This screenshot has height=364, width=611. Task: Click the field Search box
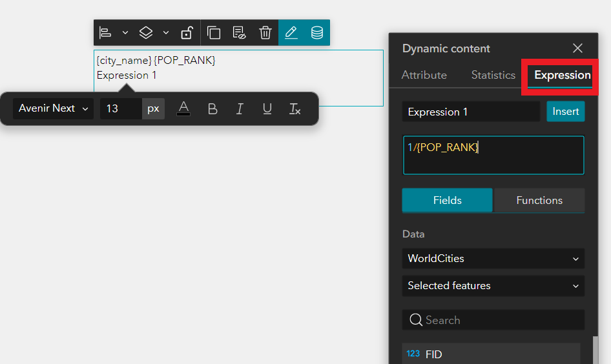[x=493, y=320]
